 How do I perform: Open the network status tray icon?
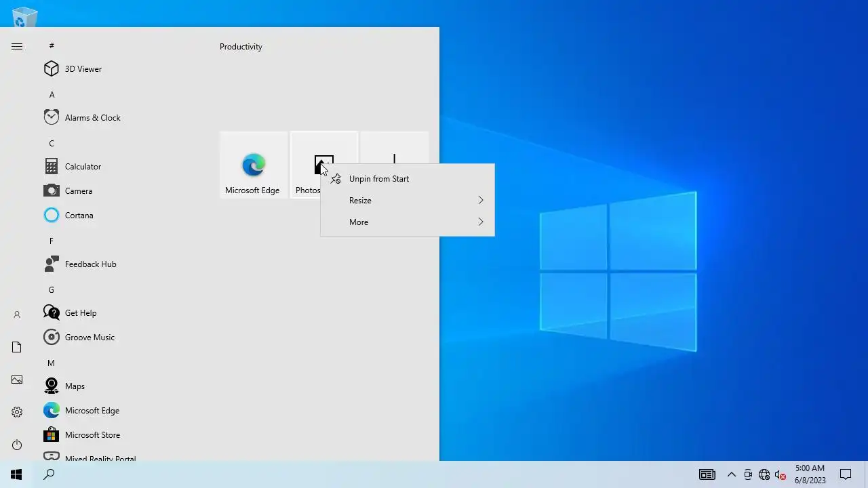pyautogui.click(x=764, y=474)
